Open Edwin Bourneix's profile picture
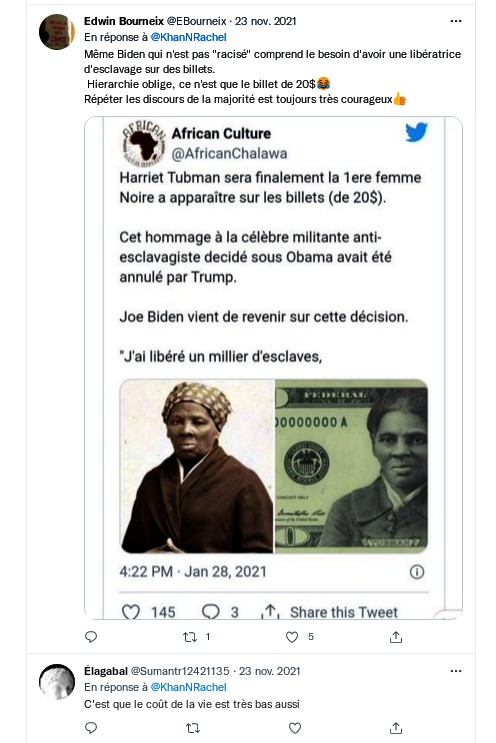The height and width of the screenshot is (743, 496). (x=57, y=32)
